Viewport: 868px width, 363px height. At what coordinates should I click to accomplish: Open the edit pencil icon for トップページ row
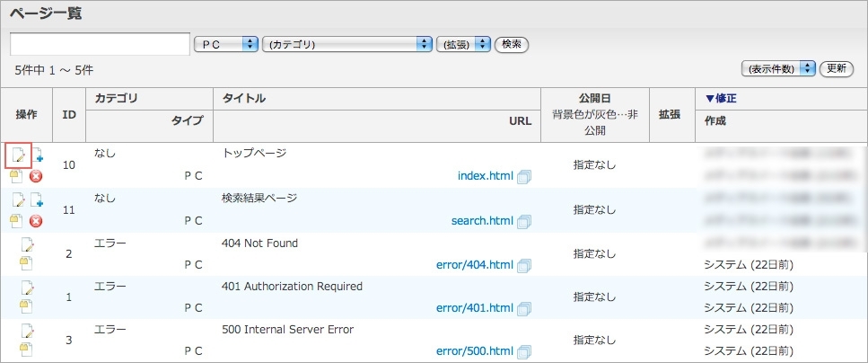point(18,155)
